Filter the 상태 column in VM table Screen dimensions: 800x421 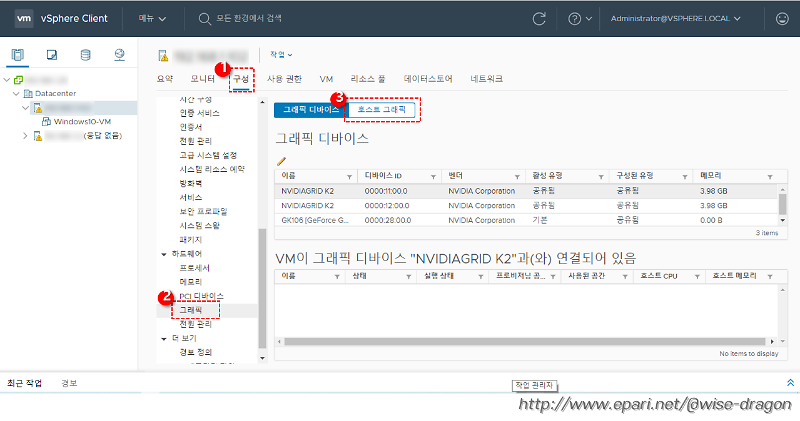coord(409,277)
